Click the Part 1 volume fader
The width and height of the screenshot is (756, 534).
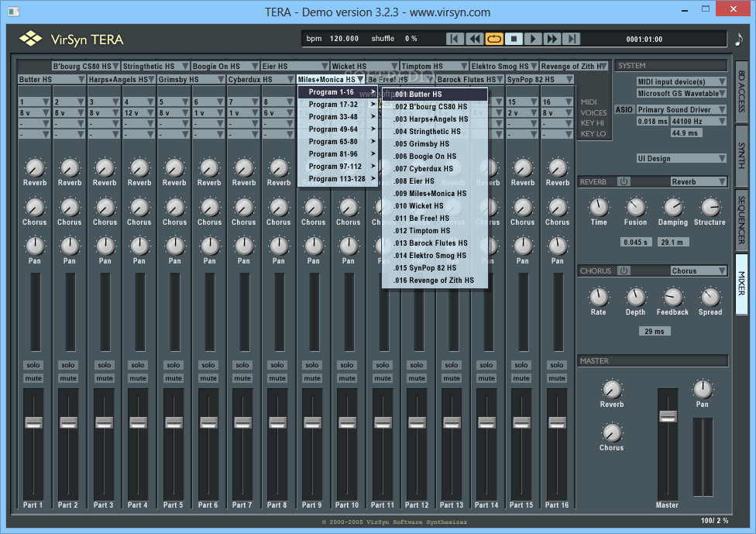[34, 422]
